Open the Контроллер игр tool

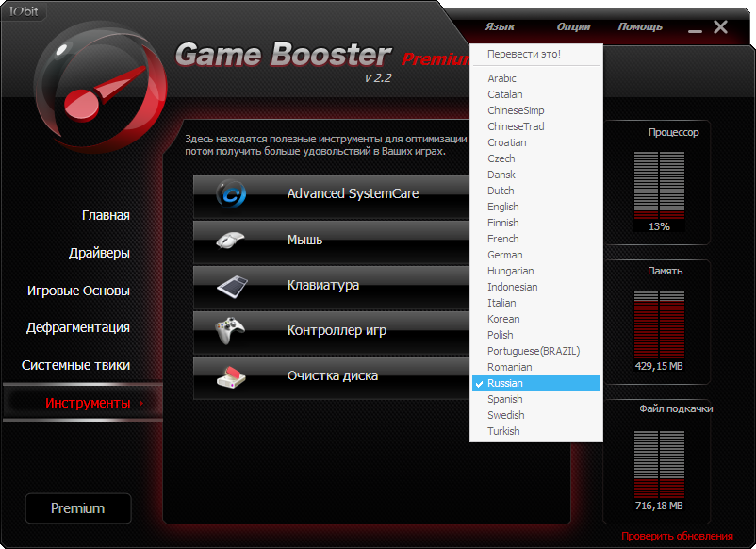[331, 332]
